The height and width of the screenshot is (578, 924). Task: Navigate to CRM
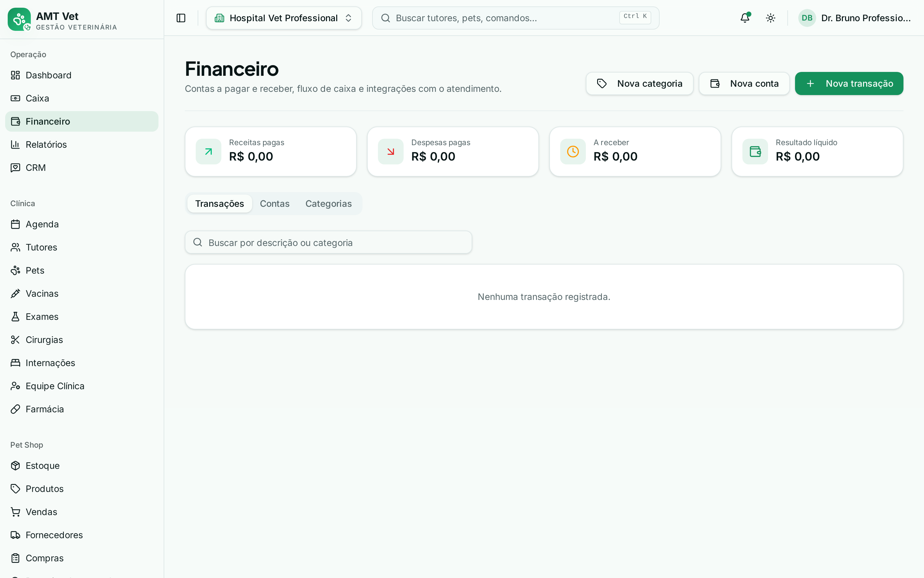[82, 168]
